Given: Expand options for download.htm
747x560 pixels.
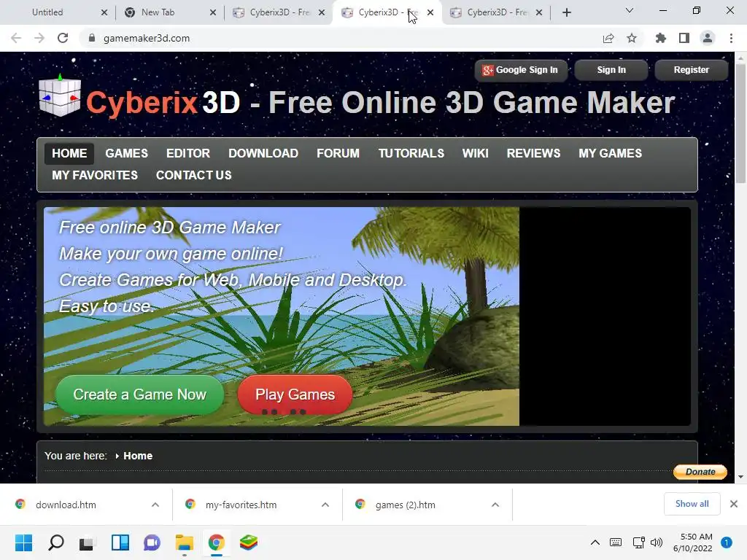Looking at the screenshot, I should coord(155,505).
